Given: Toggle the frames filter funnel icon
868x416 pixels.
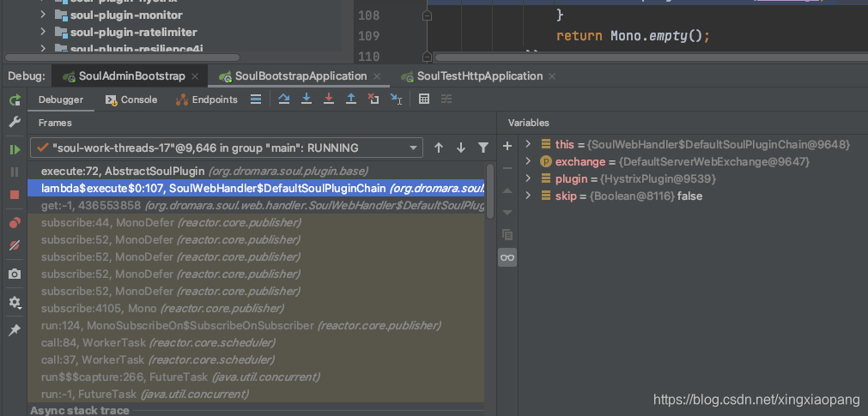Looking at the screenshot, I should pos(483,148).
